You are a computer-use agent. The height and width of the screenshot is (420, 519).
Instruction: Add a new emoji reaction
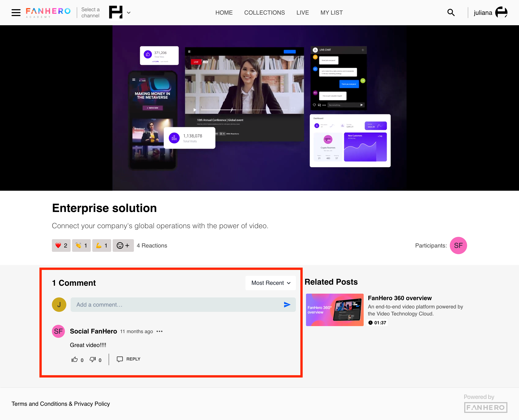coord(123,246)
